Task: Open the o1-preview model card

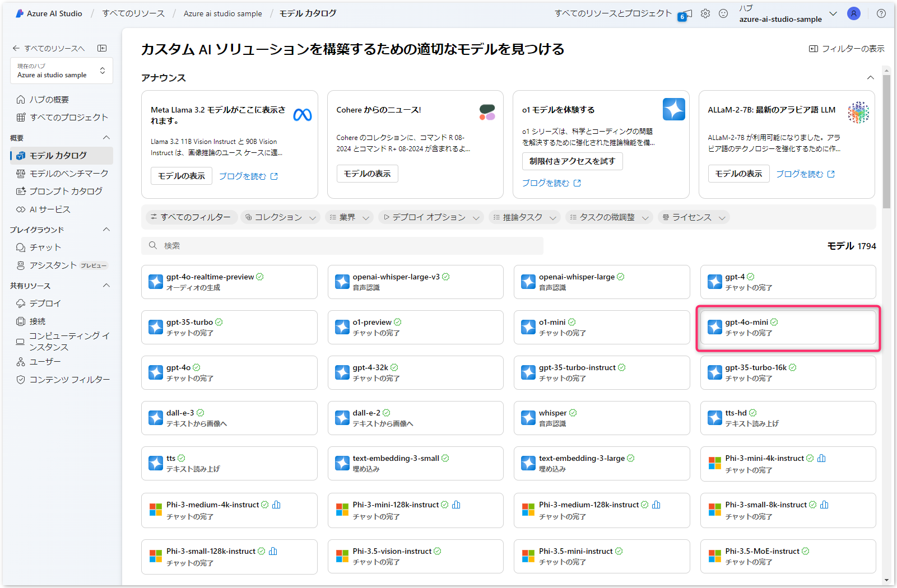Action: tap(415, 328)
